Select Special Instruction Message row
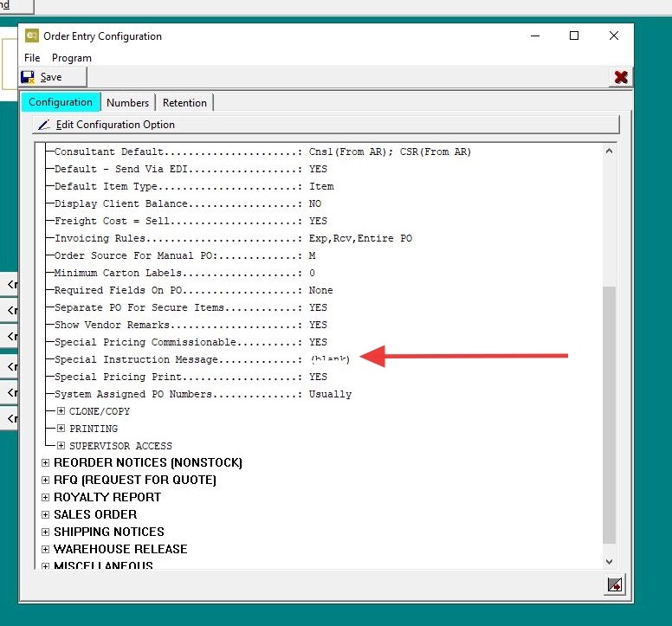 click(203, 359)
